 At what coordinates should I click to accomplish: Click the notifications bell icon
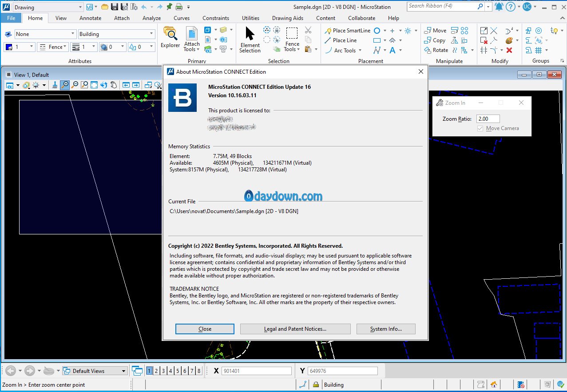tap(499, 7)
